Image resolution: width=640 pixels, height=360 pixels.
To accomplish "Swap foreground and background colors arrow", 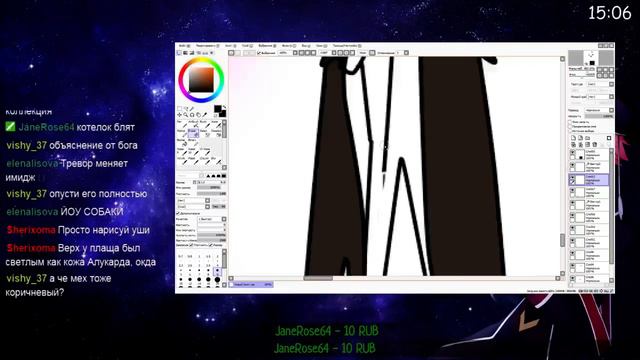I will 224,107.
